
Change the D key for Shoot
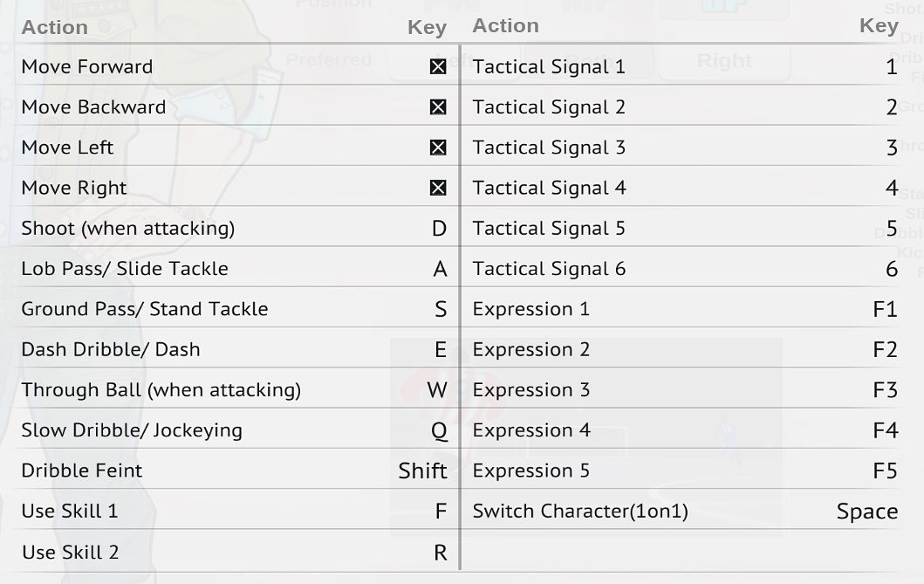point(439,229)
